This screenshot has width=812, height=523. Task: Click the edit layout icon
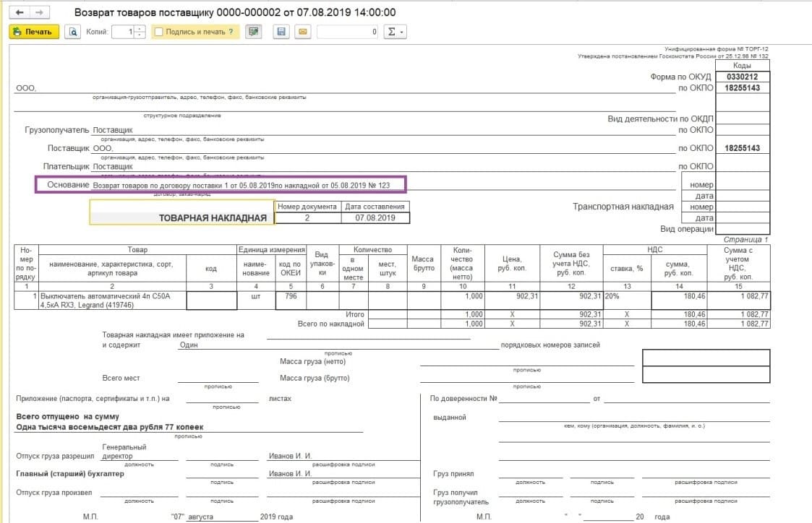[x=253, y=32]
